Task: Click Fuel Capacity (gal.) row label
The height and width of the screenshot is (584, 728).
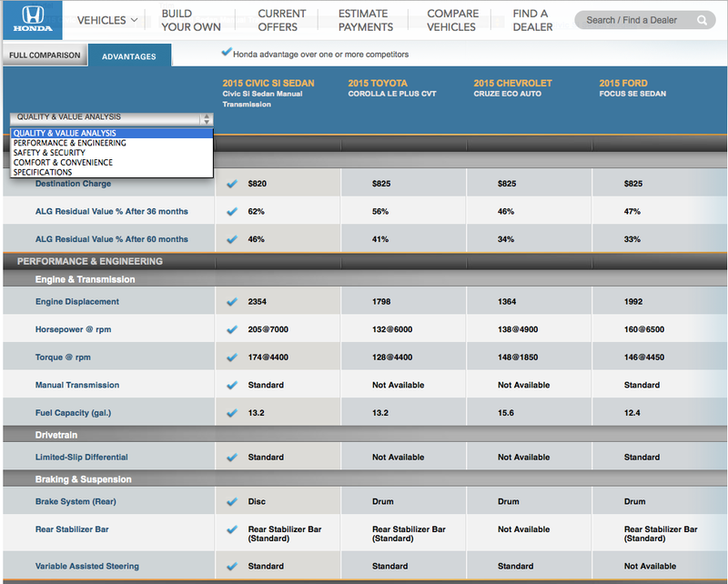Action: tap(73, 413)
